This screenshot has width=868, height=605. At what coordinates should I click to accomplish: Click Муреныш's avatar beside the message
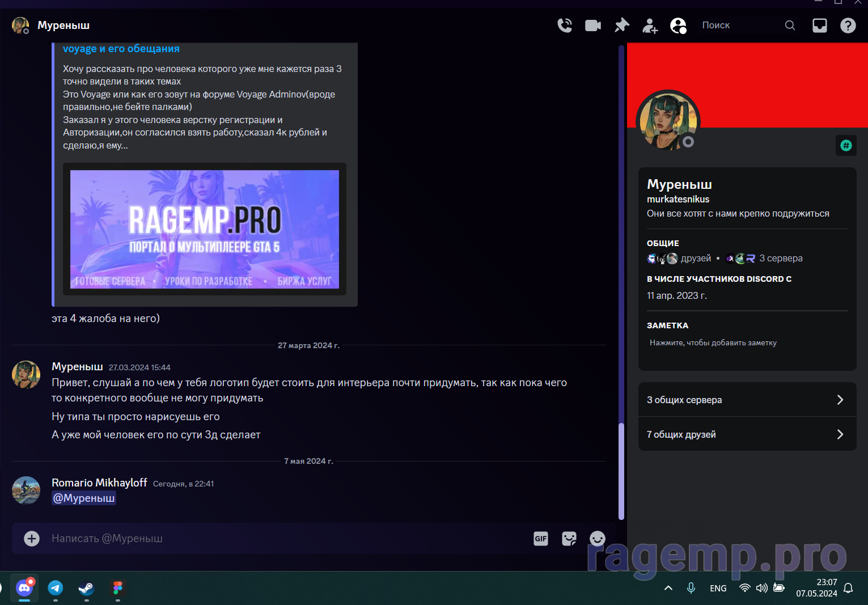coord(26,374)
